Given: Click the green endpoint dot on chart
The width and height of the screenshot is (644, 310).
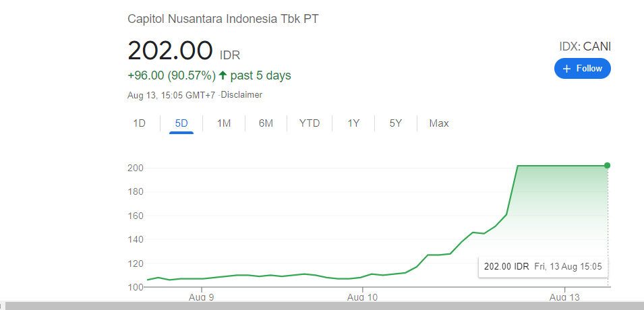Looking at the screenshot, I should [x=608, y=165].
